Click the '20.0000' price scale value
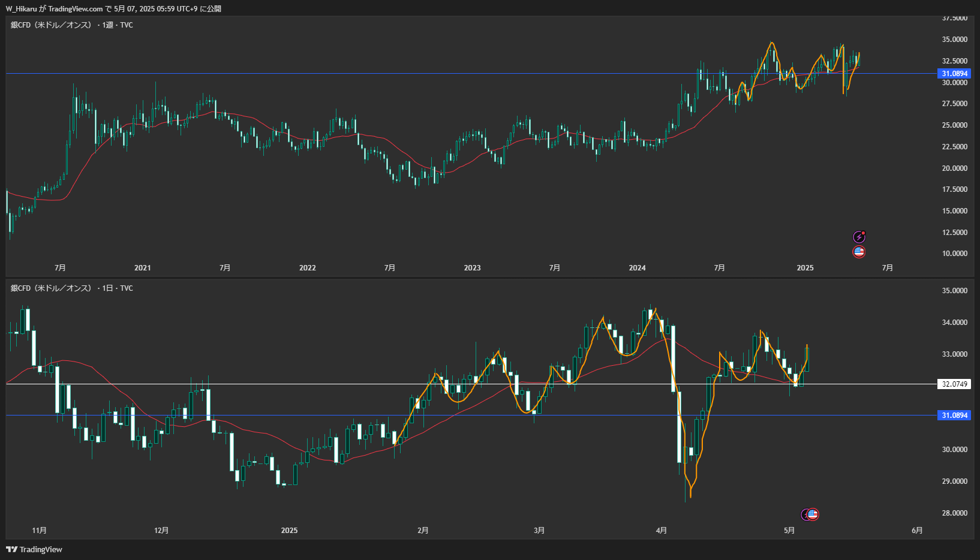 pos(955,168)
